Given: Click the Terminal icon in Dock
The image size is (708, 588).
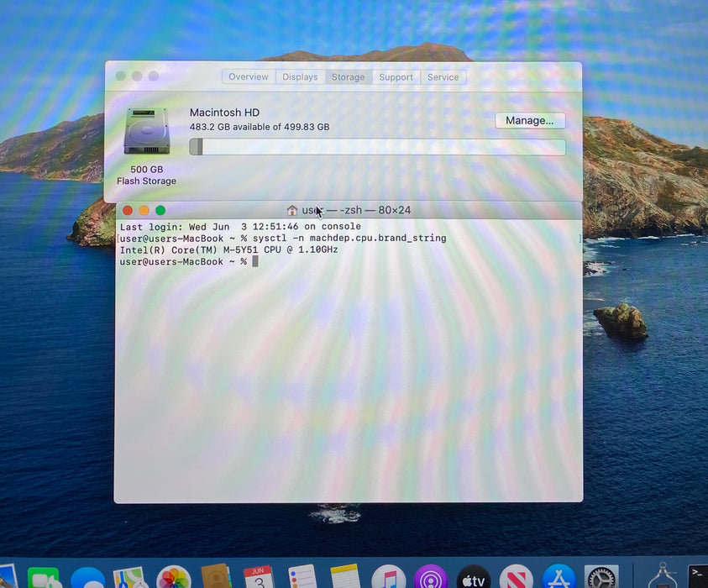Looking at the screenshot, I should coord(697,576).
